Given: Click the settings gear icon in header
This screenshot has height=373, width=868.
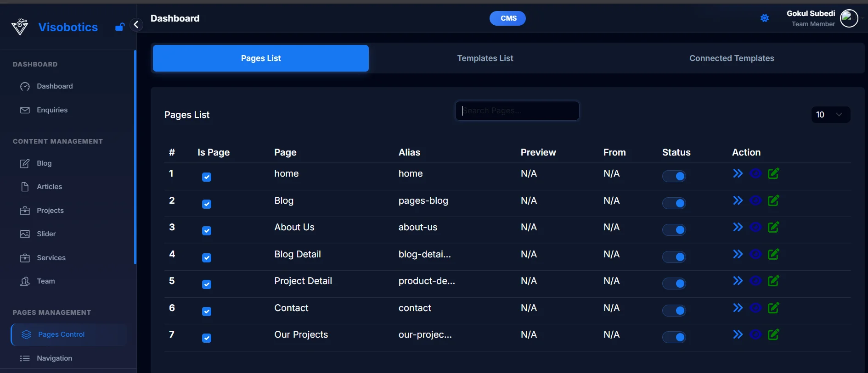Looking at the screenshot, I should 764,18.
